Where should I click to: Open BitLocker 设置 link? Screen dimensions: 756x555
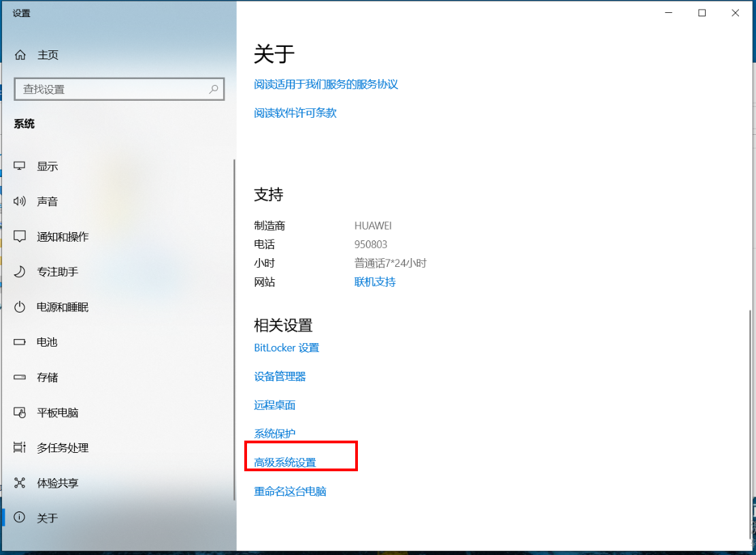tap(286, 348)
